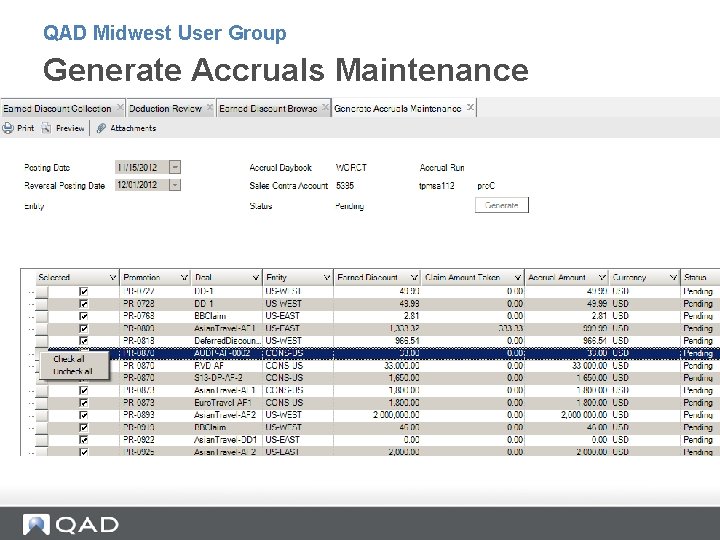Image resolution: width=720 pixels, height=540 pixels.
Task: Close the Deduction Review tab
Action: point(210,107)
